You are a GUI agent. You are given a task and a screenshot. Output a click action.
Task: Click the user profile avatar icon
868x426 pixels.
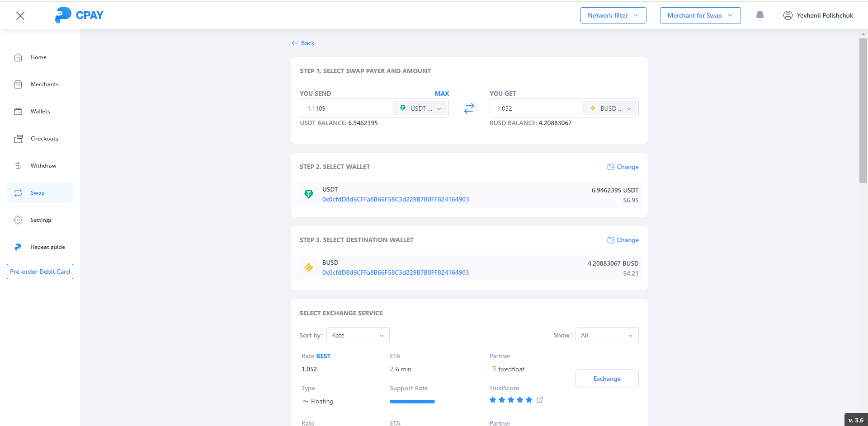point(788,15)
